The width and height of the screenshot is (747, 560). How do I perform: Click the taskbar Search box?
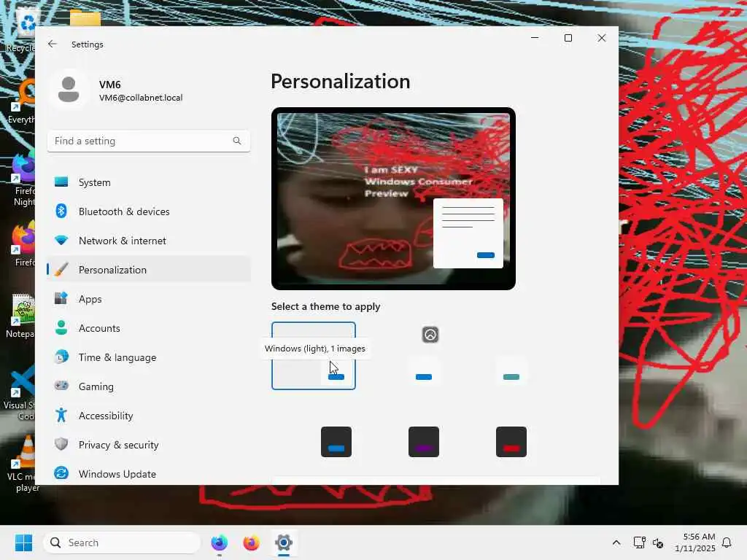pos(123,542)
